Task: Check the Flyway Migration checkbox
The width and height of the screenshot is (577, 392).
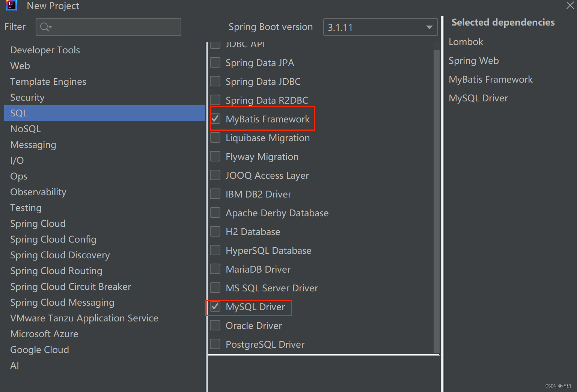Action: pos(215,156)
